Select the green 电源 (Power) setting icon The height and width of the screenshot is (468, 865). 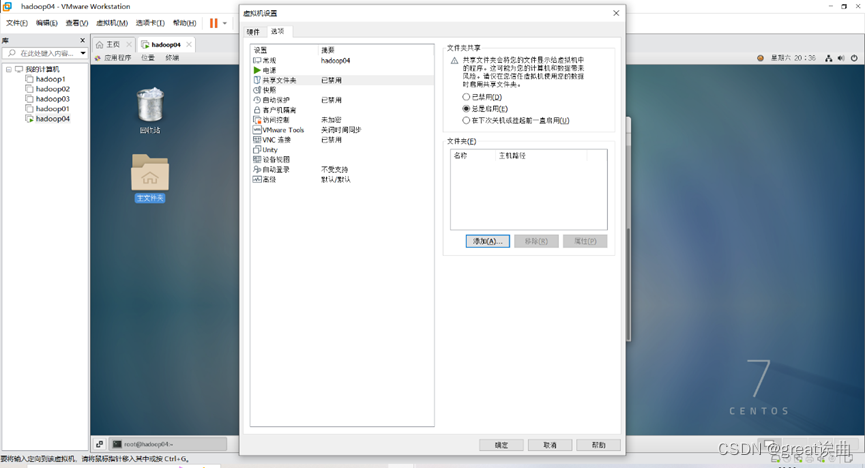[x=257, y=70]
